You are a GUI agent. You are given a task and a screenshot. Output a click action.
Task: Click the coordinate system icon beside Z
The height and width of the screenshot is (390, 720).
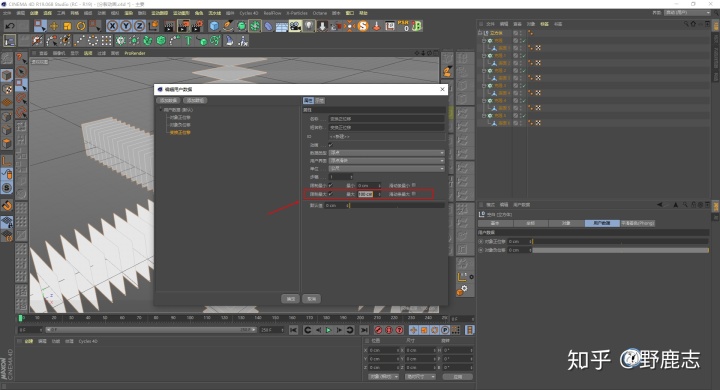pos(153,26)
